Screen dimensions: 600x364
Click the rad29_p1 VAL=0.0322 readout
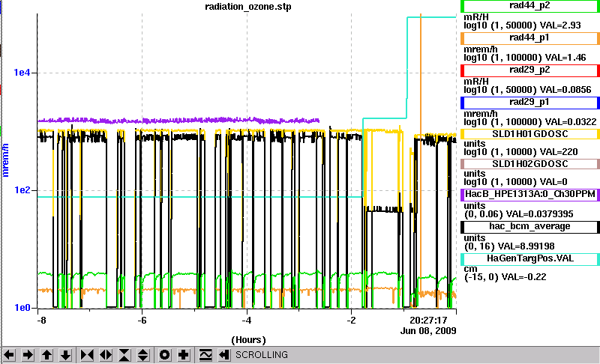tap(571, 122)
